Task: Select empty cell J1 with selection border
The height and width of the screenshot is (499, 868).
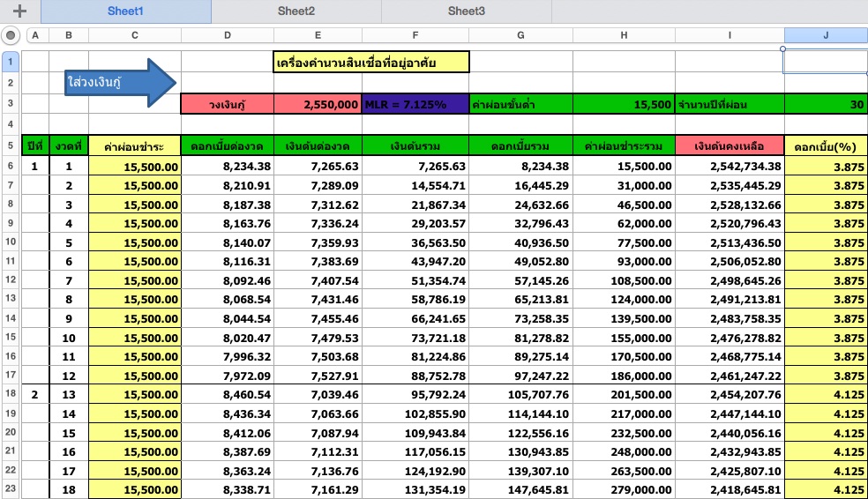Action: click(x=826, y=61)
